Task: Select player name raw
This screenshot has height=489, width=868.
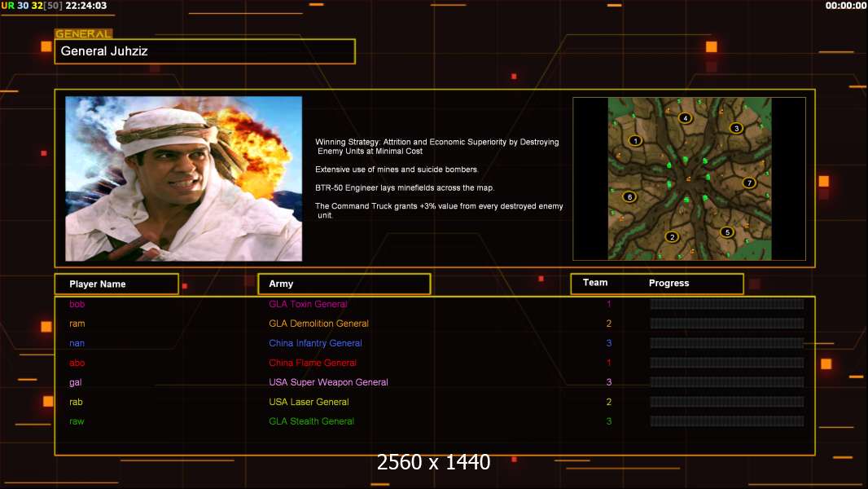Action: [77, 421]
